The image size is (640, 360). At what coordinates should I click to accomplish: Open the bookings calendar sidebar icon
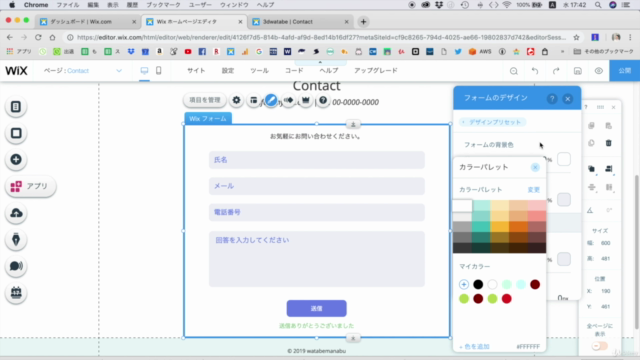16,293
